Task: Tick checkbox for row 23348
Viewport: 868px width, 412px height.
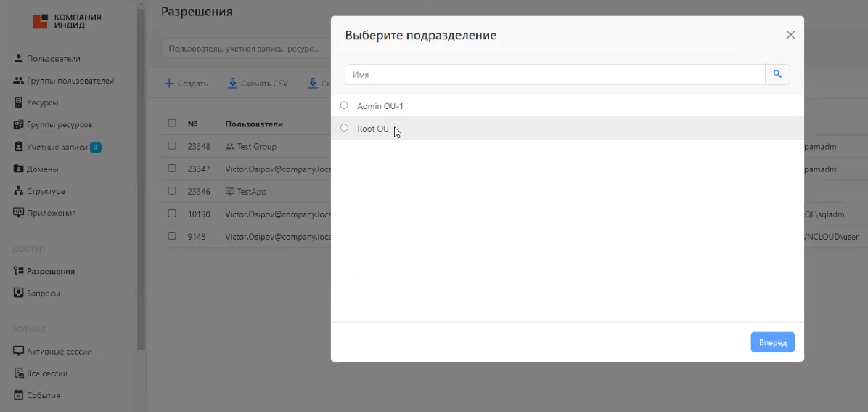Action: coord(172,146)
